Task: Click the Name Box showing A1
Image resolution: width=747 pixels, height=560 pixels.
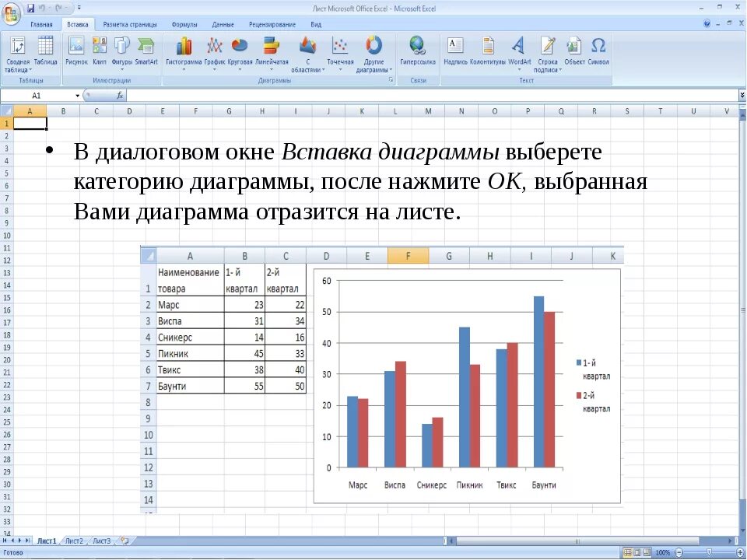Action: pyautogui.click(x=37, y=96)
